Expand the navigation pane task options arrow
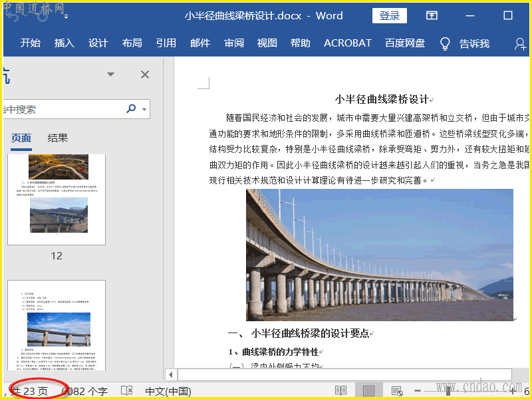Viewport: 532px width, 399px height. [111, 74]
